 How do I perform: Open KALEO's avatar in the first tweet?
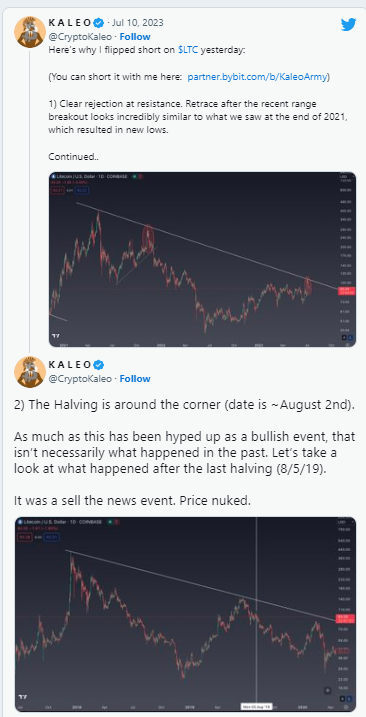[x=29, y=32]
